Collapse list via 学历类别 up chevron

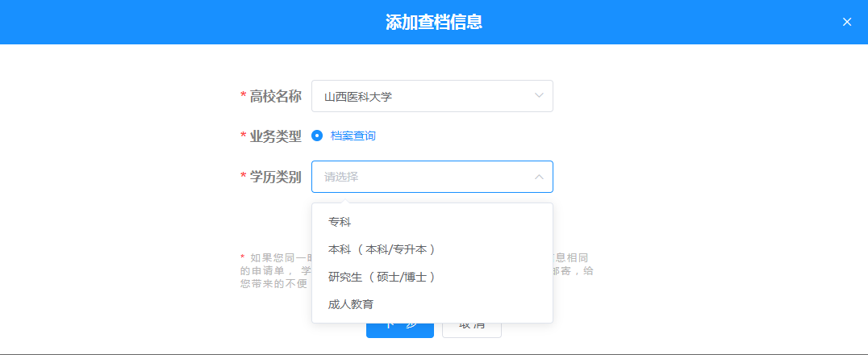click(x=539, y=177)
